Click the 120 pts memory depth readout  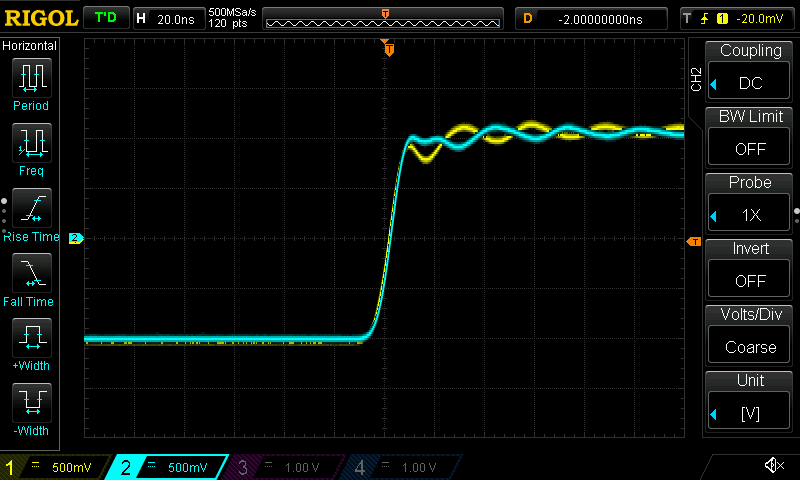(x=228, y=23)
